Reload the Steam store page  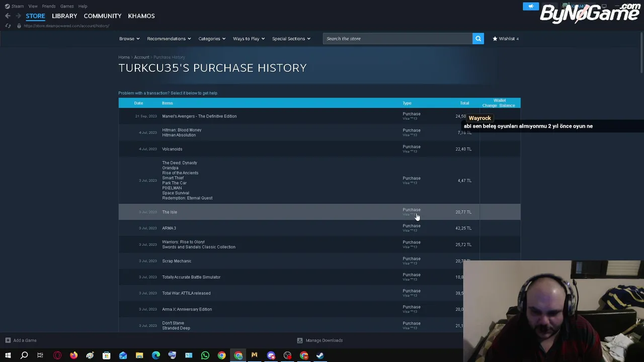(x=8, y=26)
